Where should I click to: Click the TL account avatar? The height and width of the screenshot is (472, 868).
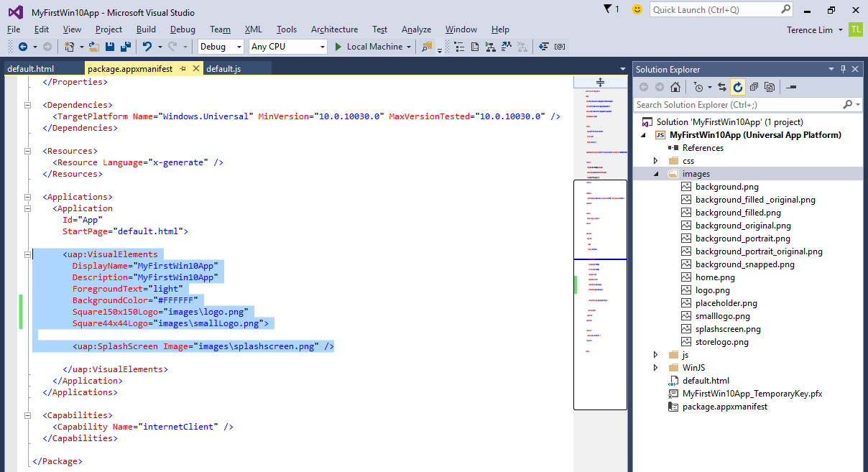(855, 29)
